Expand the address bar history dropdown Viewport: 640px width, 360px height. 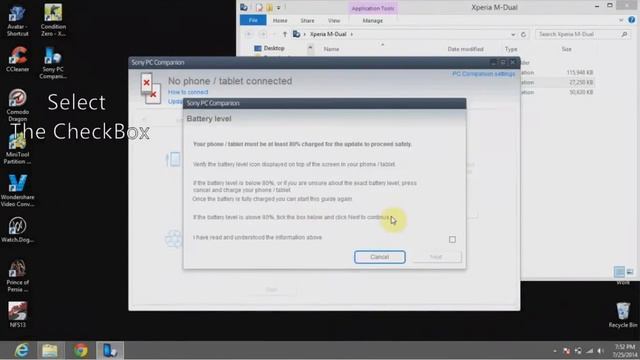tap(513, 35)
